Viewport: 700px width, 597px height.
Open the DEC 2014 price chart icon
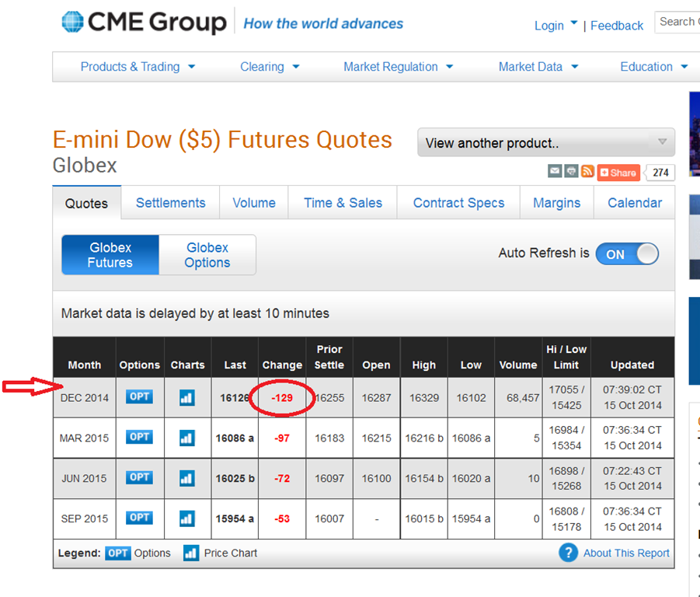tap(187, 397)
